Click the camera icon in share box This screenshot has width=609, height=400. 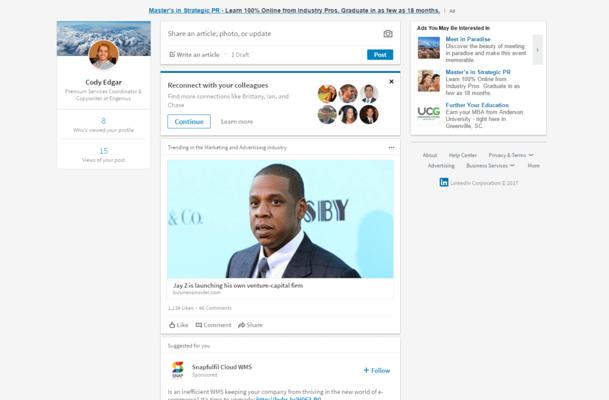point(388,34)
